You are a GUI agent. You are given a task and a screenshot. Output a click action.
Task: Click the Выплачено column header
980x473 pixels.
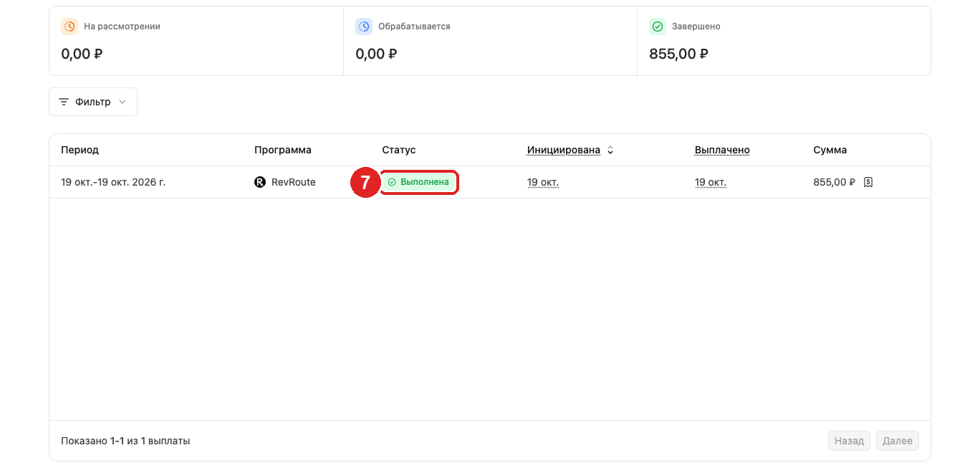722,150
